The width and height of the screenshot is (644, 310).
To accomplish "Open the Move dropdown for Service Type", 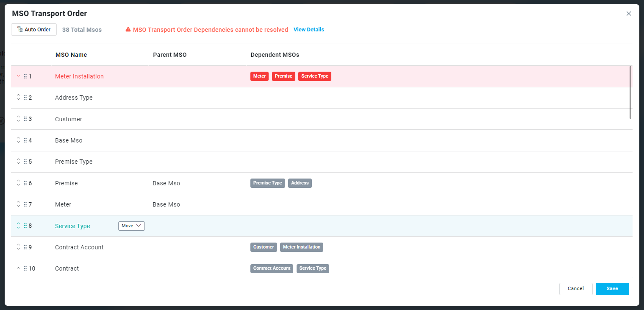I will 131,226.
